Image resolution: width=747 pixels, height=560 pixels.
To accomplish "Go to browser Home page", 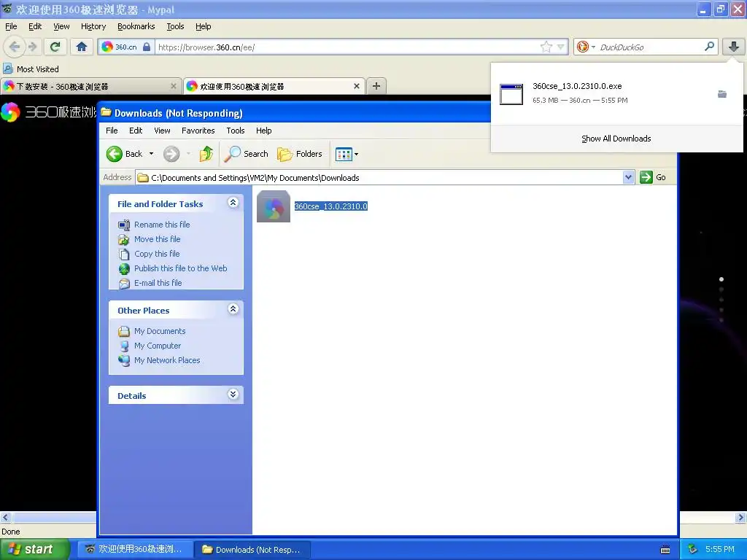I will click(82, 47).
